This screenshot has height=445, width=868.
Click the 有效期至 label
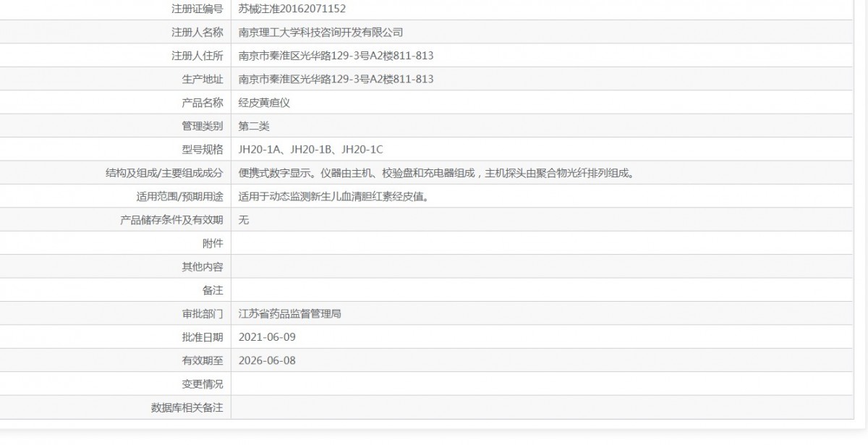click(x=203, y=360)
